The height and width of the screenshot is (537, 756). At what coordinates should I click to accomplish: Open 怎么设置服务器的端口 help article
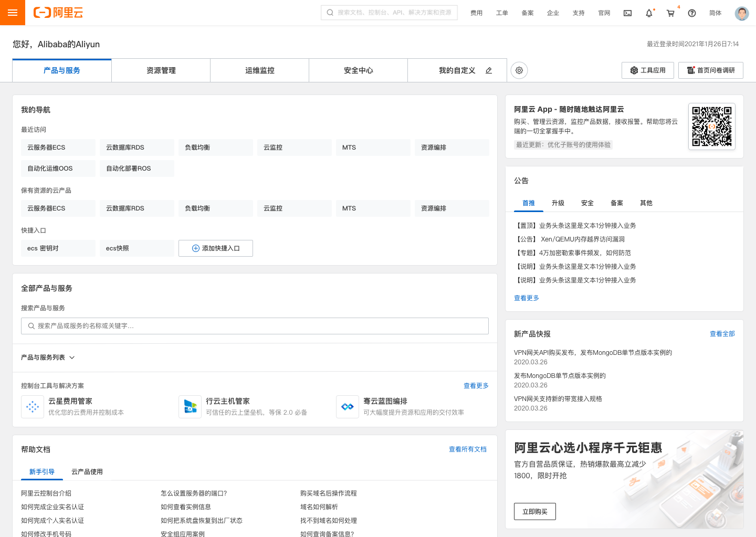194,493
